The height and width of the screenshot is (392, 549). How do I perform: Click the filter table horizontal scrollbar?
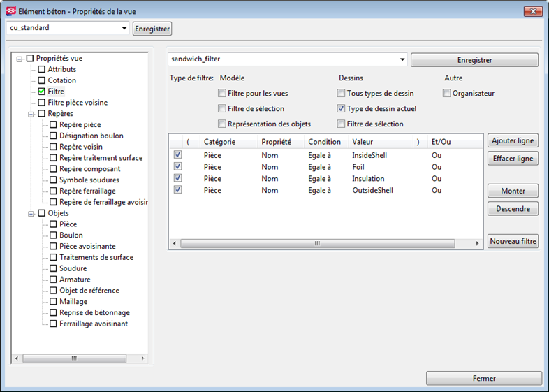[x=317, y=244]
